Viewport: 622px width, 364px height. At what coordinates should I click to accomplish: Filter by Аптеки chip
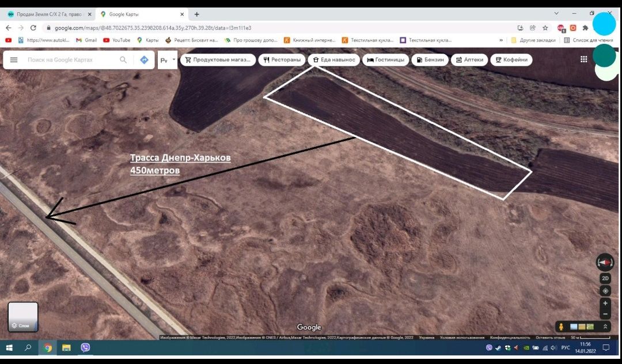click(x=469, y=60)
